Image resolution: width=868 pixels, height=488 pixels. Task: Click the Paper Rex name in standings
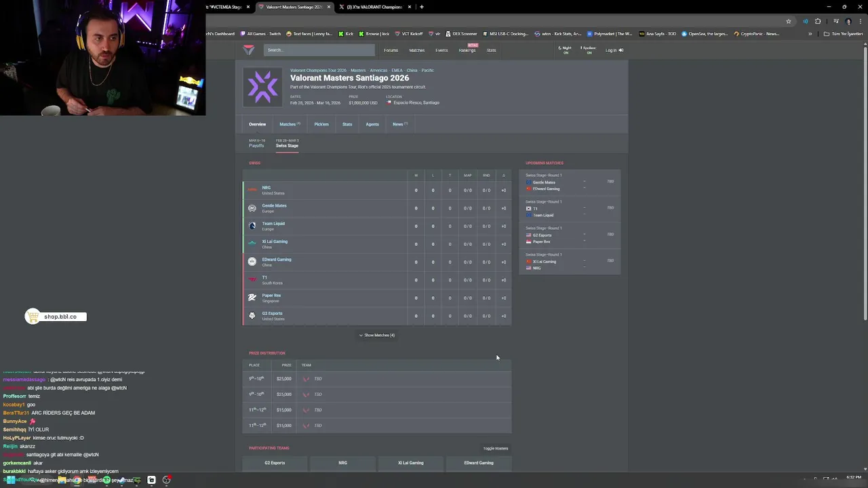[x=271, y=296]
